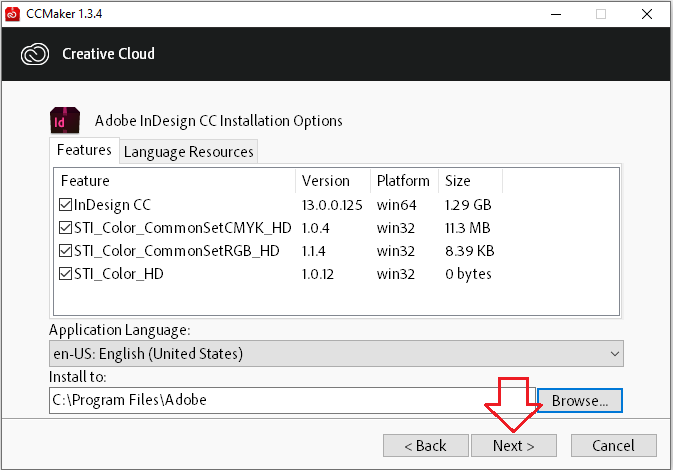Toggle the STI_Color_CommonSetCMYK_HD checkbox
The height and width of the screenshot is (470, 673).
tap(66, 228)
